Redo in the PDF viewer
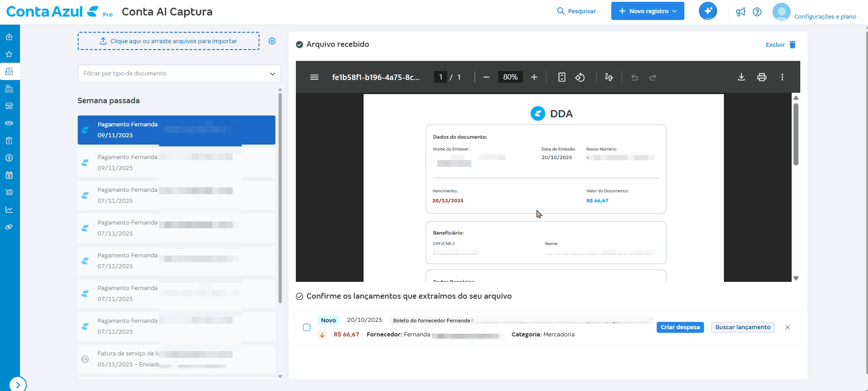Viewport: 868px width, 391px height. click(653, 77)
